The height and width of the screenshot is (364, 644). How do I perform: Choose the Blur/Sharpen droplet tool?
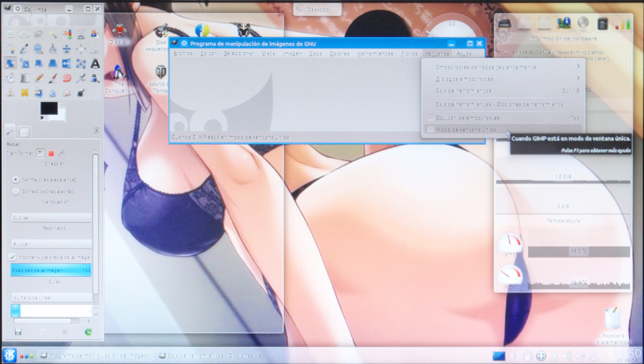point(53,93)
